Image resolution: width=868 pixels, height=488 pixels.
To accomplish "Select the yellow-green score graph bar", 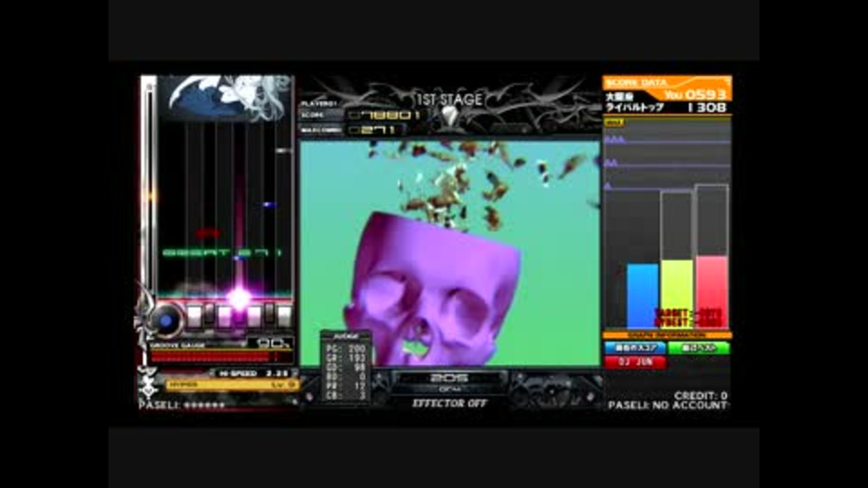I will (x=677, y=294).
